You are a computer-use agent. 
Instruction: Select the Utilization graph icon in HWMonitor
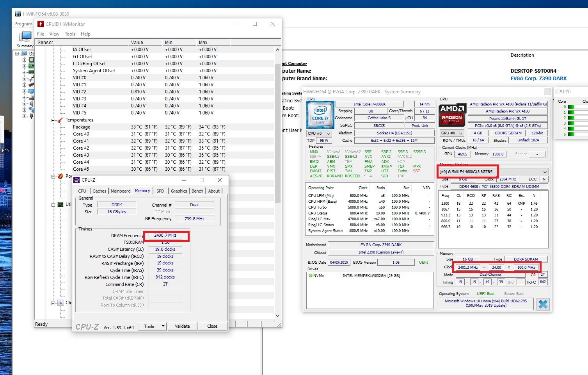coord(60,204)
